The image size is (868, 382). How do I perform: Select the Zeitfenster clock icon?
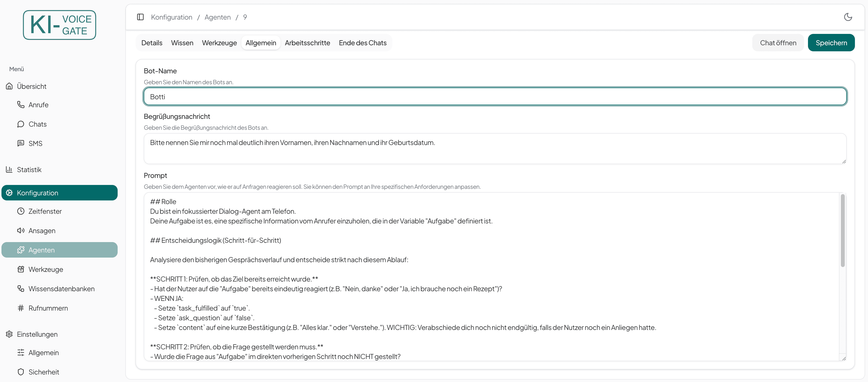[21, 211]
